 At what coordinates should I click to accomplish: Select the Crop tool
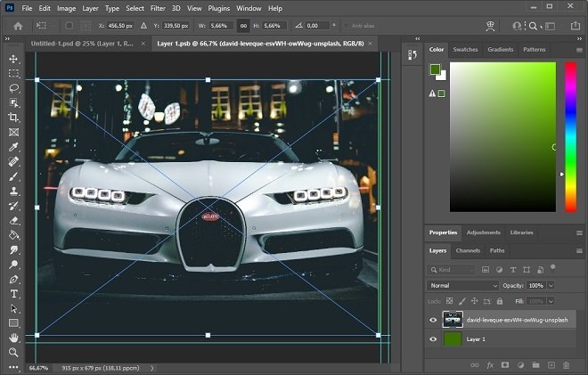13,118
